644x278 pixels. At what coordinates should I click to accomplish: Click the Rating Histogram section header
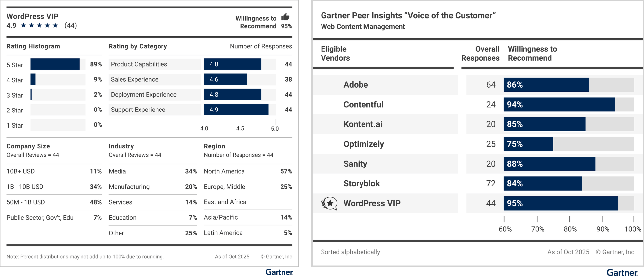pos(33,46)
